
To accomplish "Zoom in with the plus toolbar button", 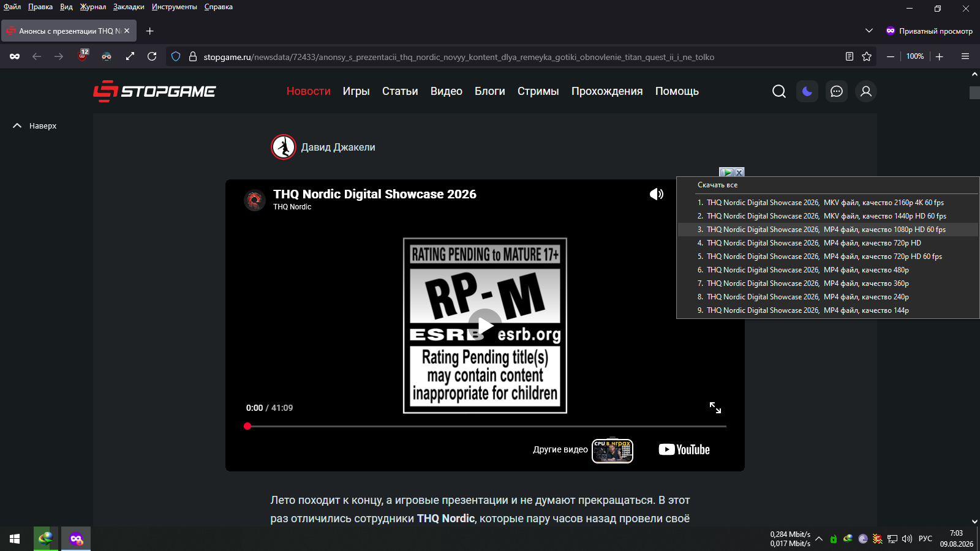I will coord(940,56).
